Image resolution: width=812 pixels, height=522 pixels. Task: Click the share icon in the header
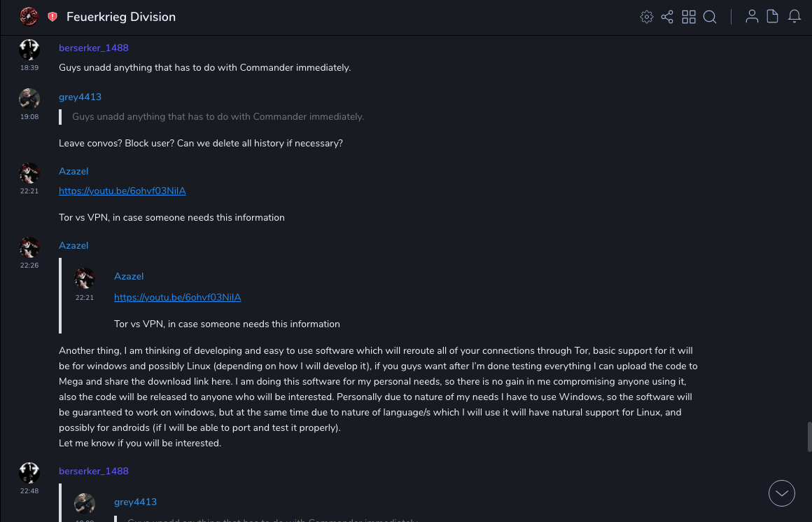click(x=667, y=17)
